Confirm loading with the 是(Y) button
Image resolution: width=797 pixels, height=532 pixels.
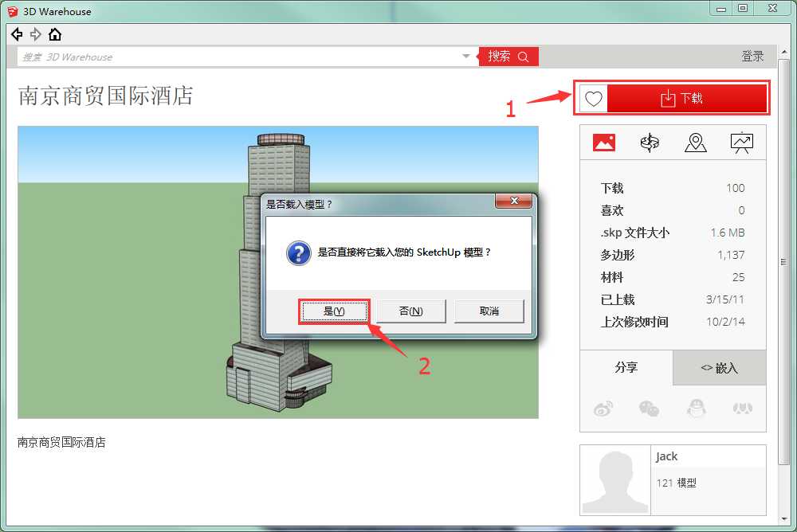pos(334,311)
